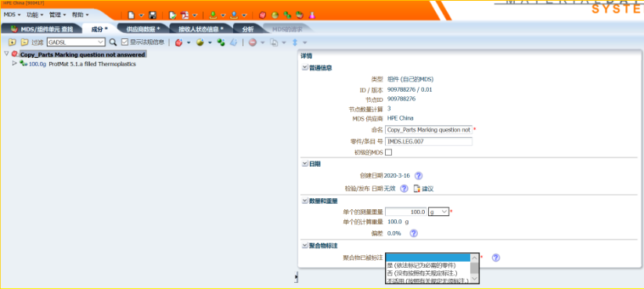Image resolution: width=644 pixels, height=289 pixels.
Task: Click the PDF export icon
Action: 185,15
